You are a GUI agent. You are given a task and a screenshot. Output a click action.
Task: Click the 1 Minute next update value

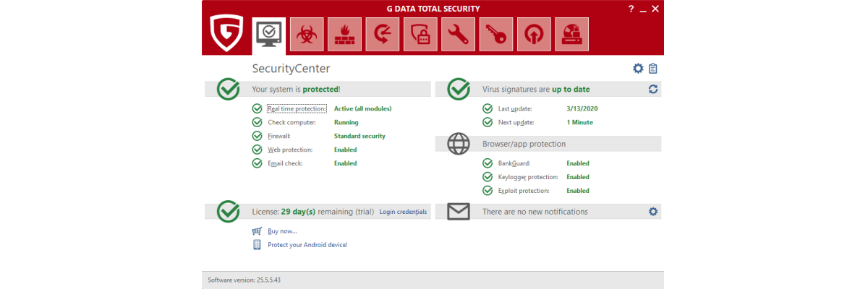pyautogui.click(x=580, y=122)
